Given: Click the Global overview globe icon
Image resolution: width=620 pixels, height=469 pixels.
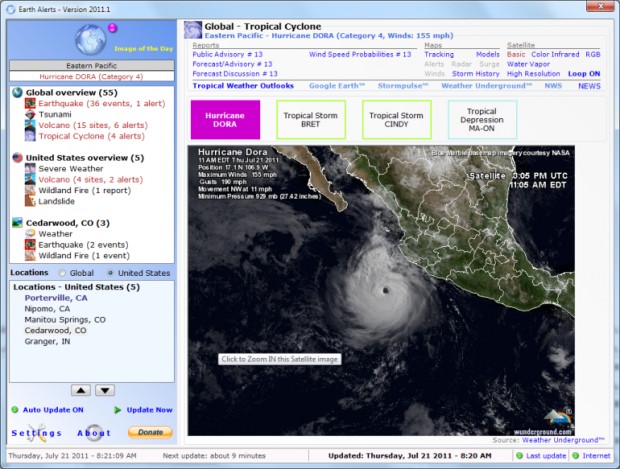Looking at the screenshot, I should pyautogui.click(x=17, y=93).
